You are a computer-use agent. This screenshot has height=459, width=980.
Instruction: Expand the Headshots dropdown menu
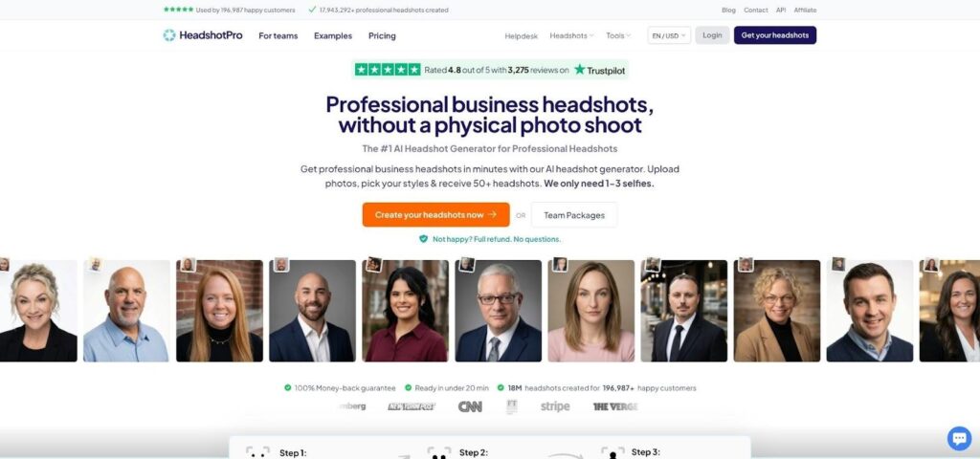[x=571, y=35]
